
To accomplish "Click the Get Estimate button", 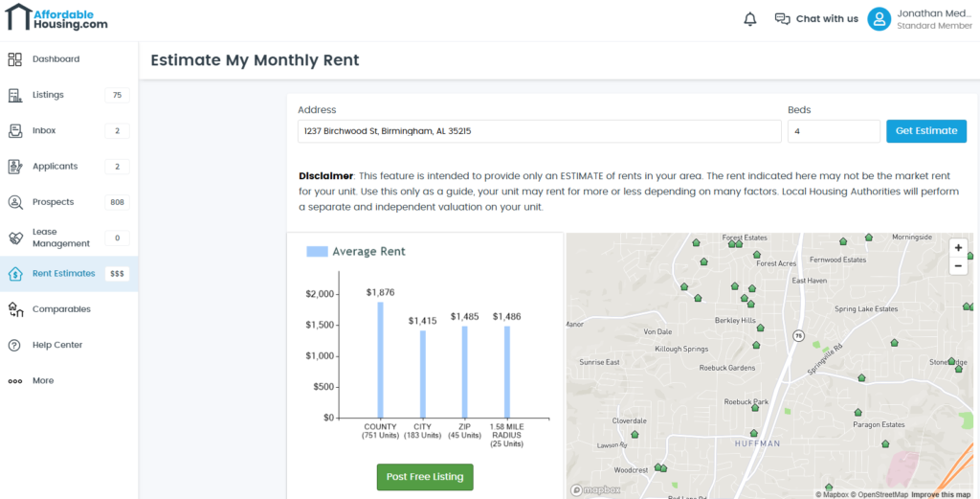I will point(926,131).
